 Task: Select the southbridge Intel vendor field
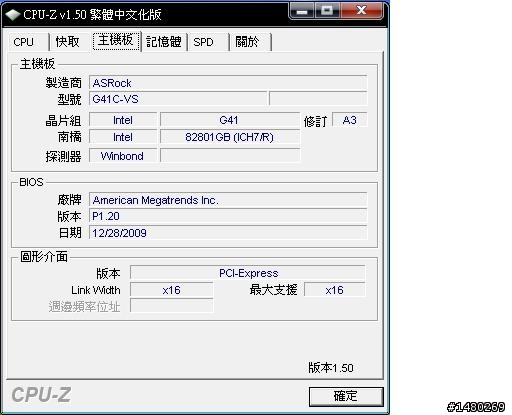pyautogui.click(x=123, y=137)
